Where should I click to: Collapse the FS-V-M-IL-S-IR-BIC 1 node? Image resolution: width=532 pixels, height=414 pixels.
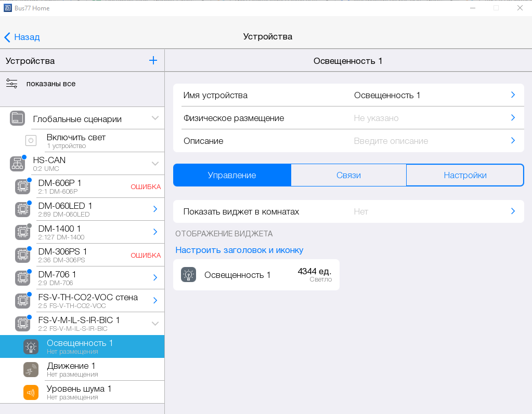pos(155,324)
